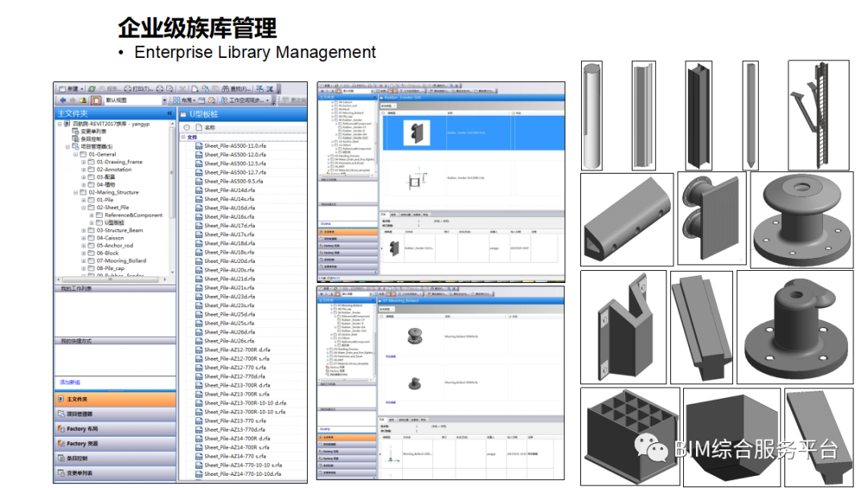Click the New (新建) toolbar button
This screenshot has height=488, width=868.
(69, 88)
